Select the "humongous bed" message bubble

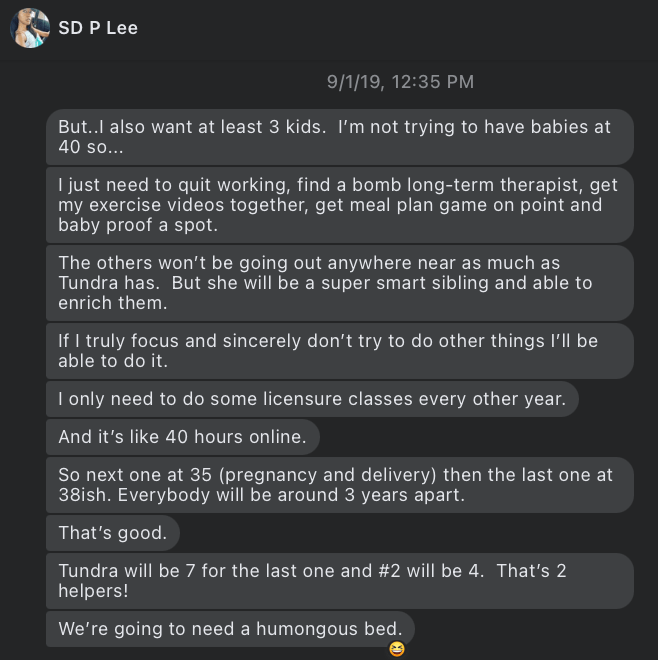[x=230, y=629]
